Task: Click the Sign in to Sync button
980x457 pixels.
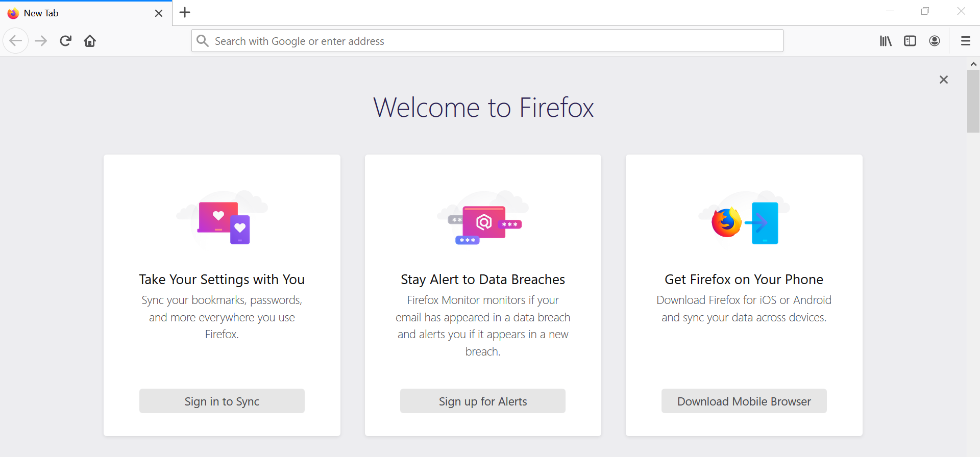Action: tap(222, 401)
